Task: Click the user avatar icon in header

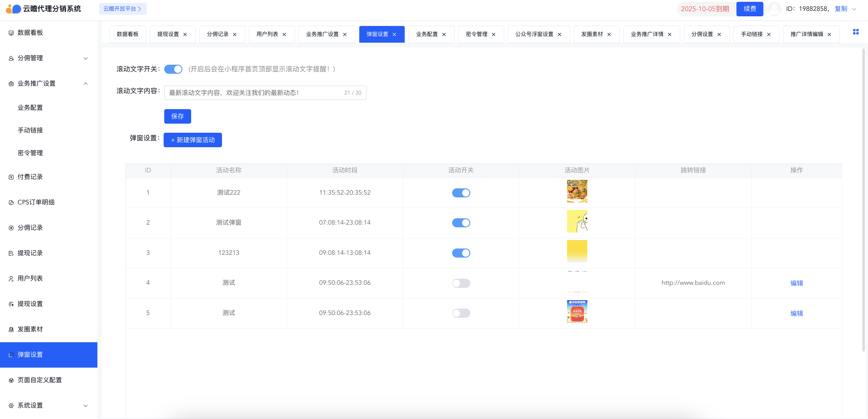Action: (774, 9)
